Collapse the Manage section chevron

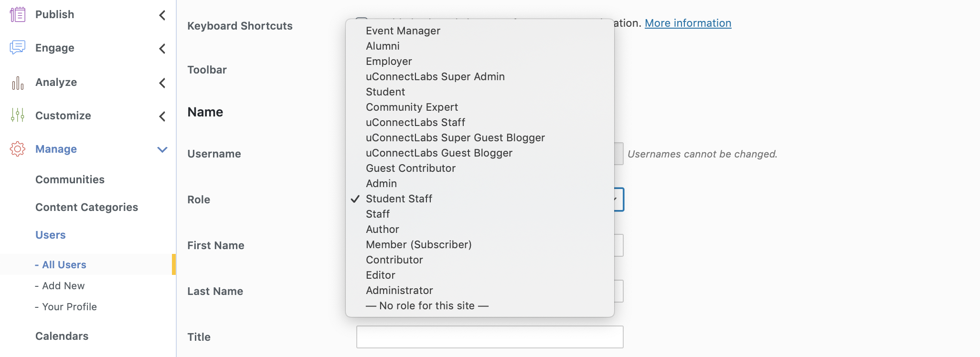click(162, 150)
